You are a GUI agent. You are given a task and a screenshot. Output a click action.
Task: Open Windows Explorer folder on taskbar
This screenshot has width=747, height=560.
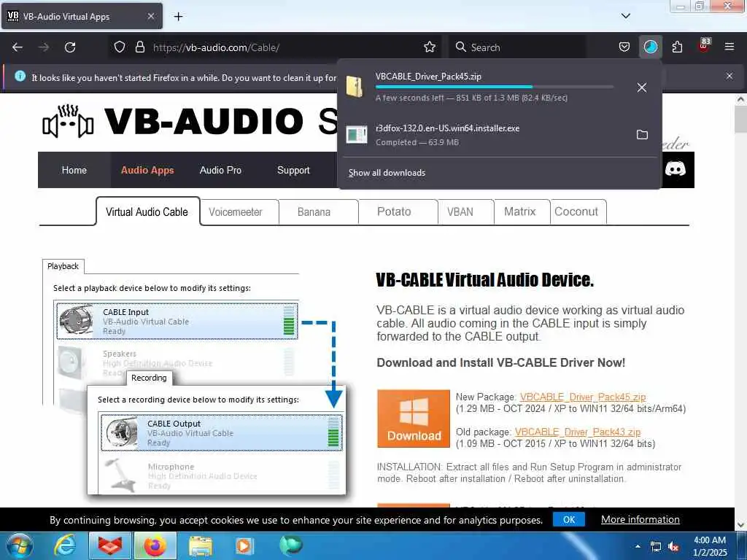[201, 545]
